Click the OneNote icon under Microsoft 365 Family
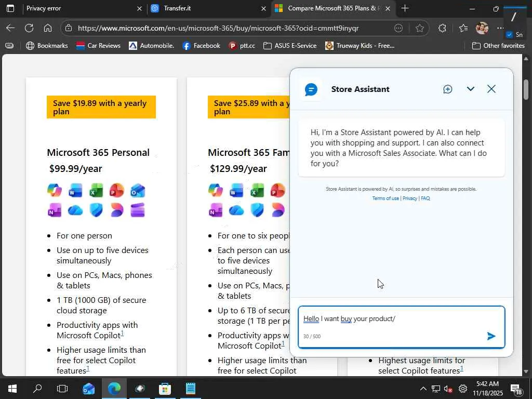 (x=216, y=210)
